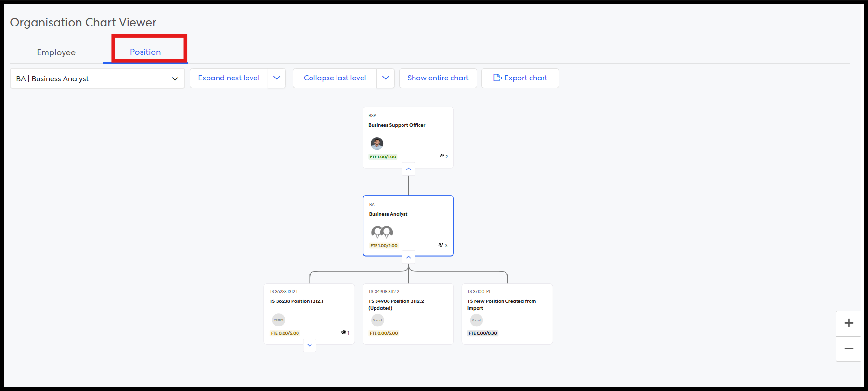Image resolution: width=868 pixels, height=391 pixels.
Task: Collapse the Business Support Officer node chevron
Action: pyautogui.click(x=408, y=169)
